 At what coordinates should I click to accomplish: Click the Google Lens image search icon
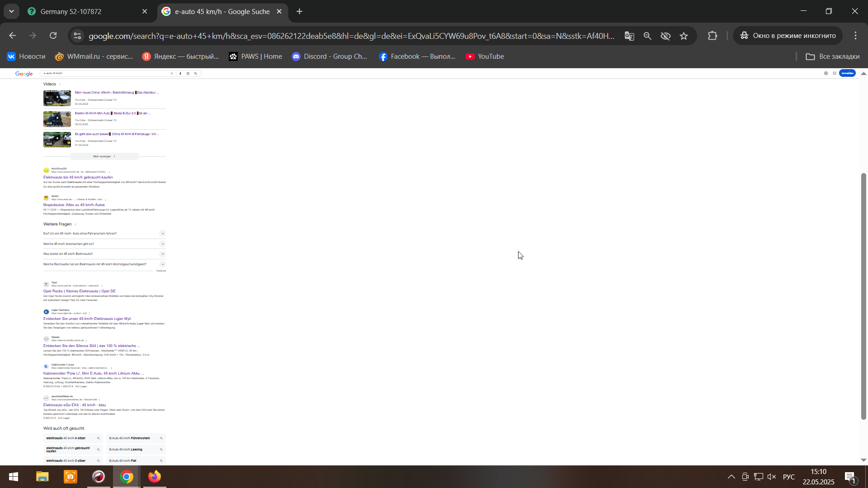tap(188, 73)
